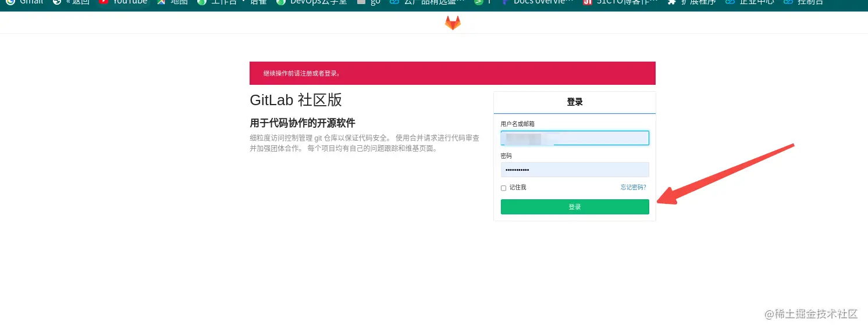This screenshot has width=868, height=330.
Task: Click the GitLab 社区版 heading
Action: (x=296, y=100)
